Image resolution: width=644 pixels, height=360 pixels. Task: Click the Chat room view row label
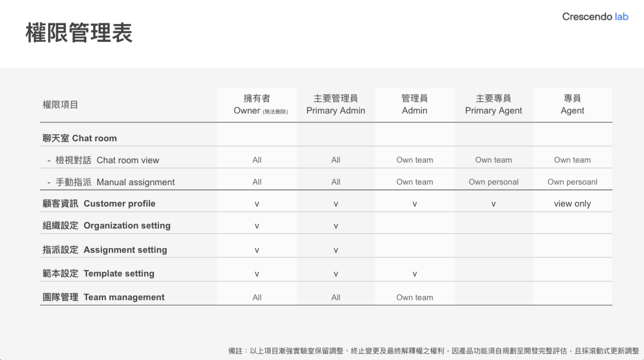107,160
